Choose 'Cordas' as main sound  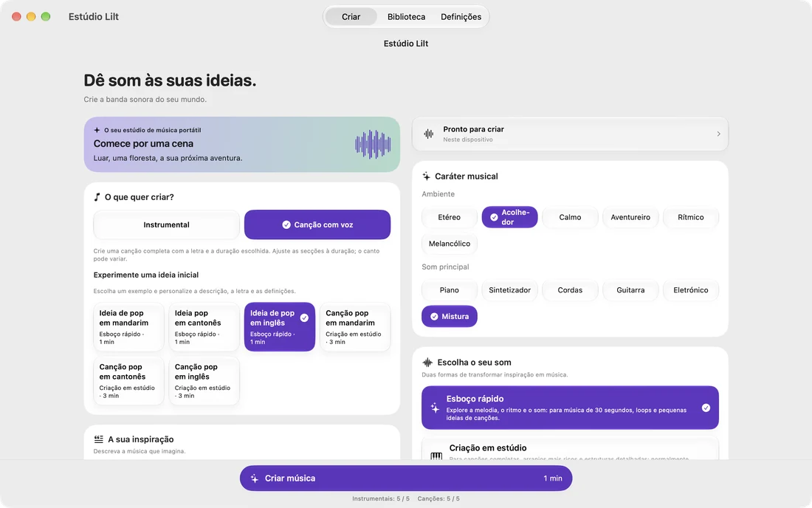[x=570, y=290]
